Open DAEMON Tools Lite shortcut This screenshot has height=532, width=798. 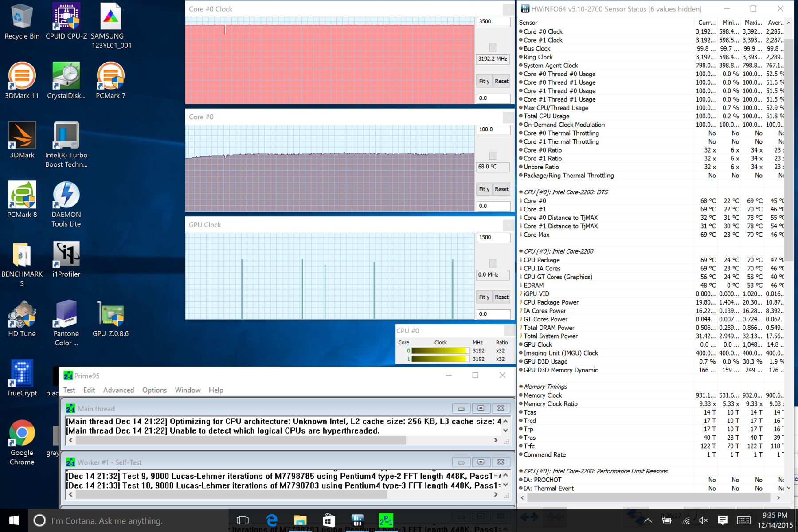tap(66, 204)
